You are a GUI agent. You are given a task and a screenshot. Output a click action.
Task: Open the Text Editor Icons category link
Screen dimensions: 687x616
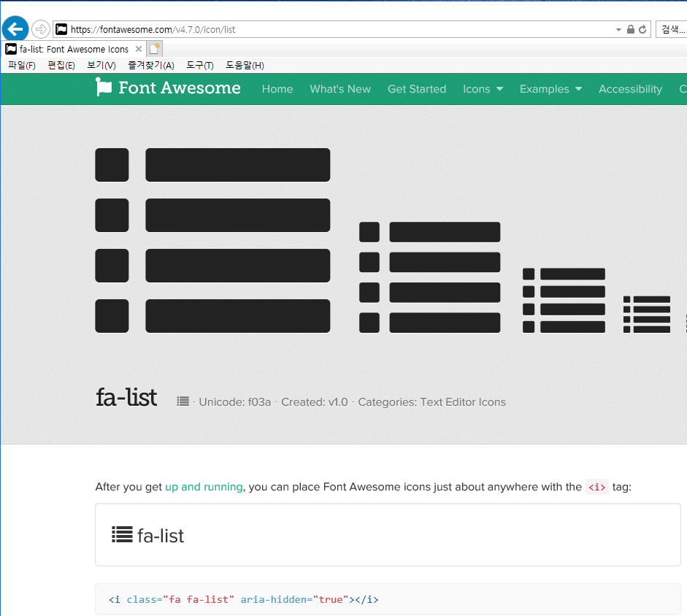(x=463, y=402)
